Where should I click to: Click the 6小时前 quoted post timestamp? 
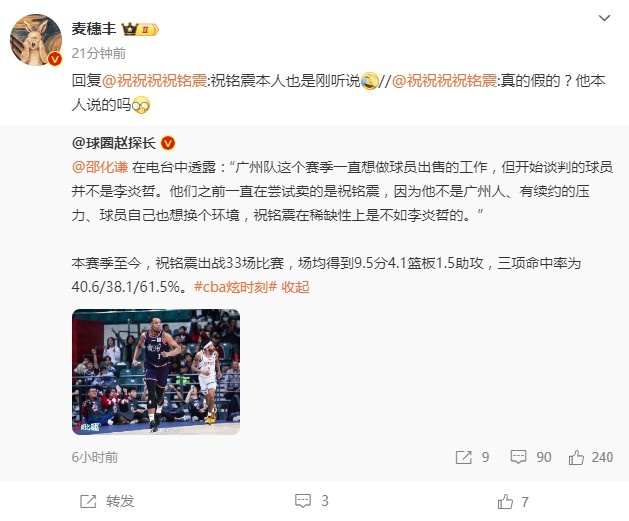click(95, 457)
